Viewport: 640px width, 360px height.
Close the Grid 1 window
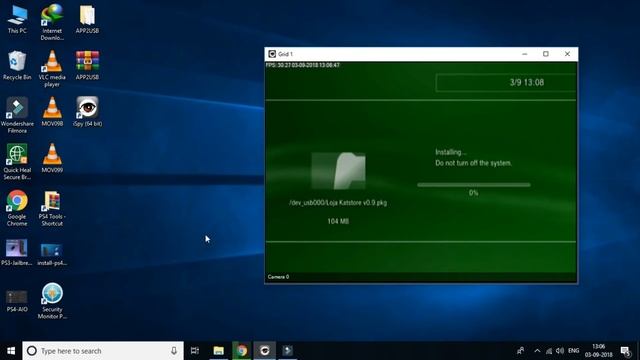tap(567, 54)
